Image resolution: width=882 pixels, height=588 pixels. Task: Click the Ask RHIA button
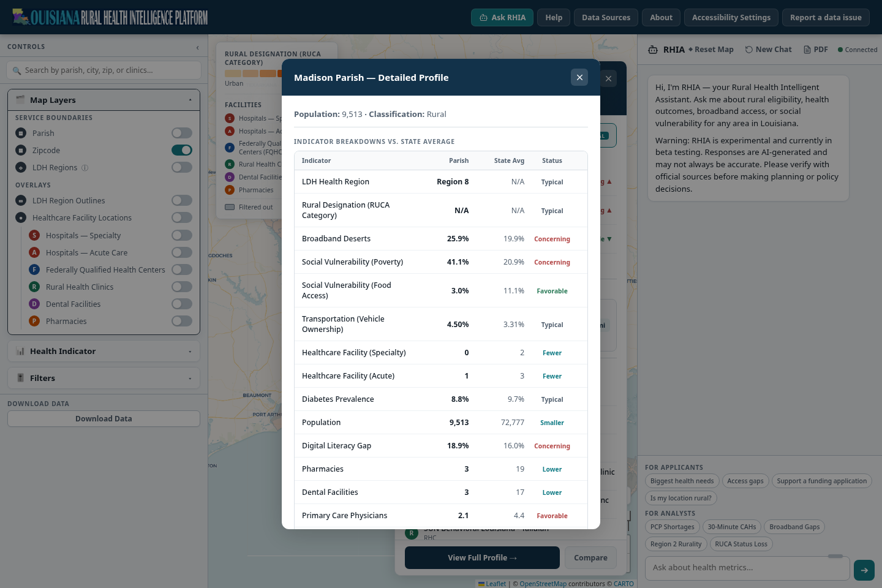click(502, 17)
